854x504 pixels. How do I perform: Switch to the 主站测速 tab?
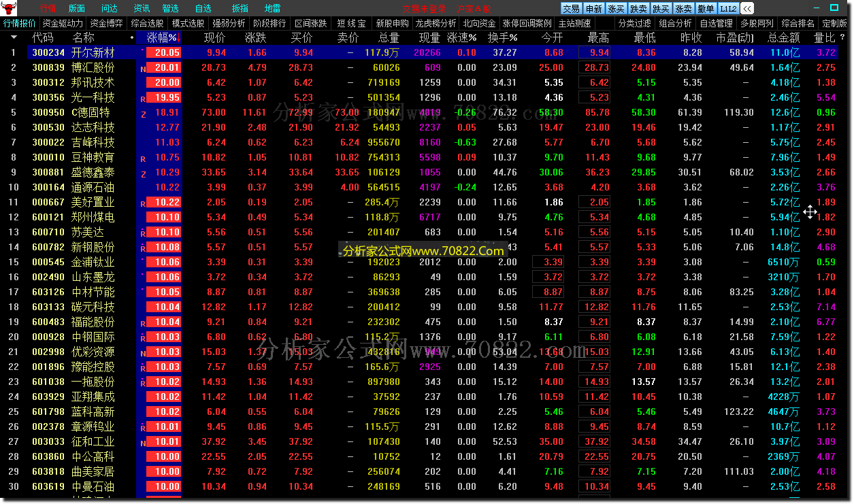pos(575,23)
